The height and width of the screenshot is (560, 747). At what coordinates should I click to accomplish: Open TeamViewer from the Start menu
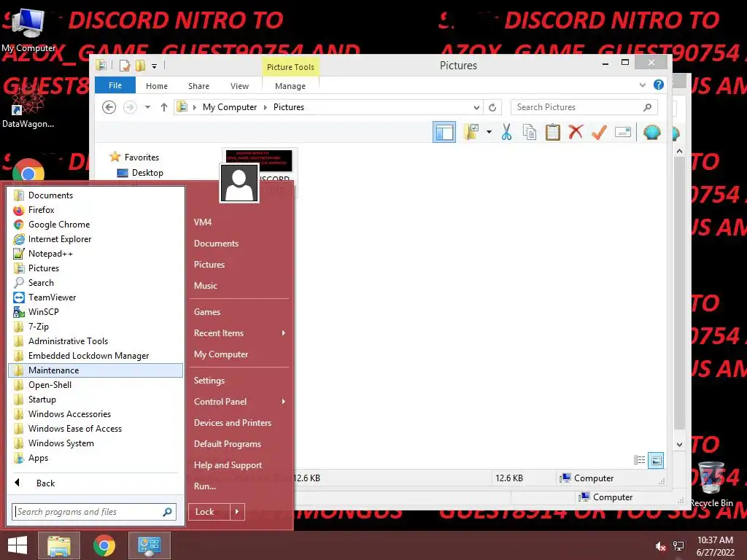pos(96,297)
